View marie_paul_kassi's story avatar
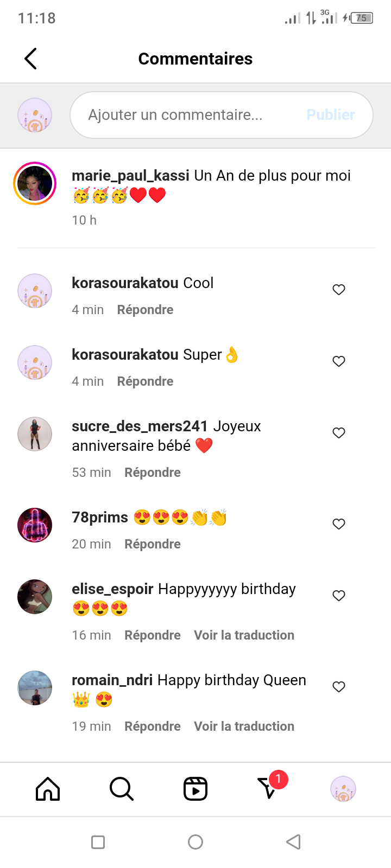The width and height of the screenshot is (391, 868). pyautogui.click(x=35, y=184)
